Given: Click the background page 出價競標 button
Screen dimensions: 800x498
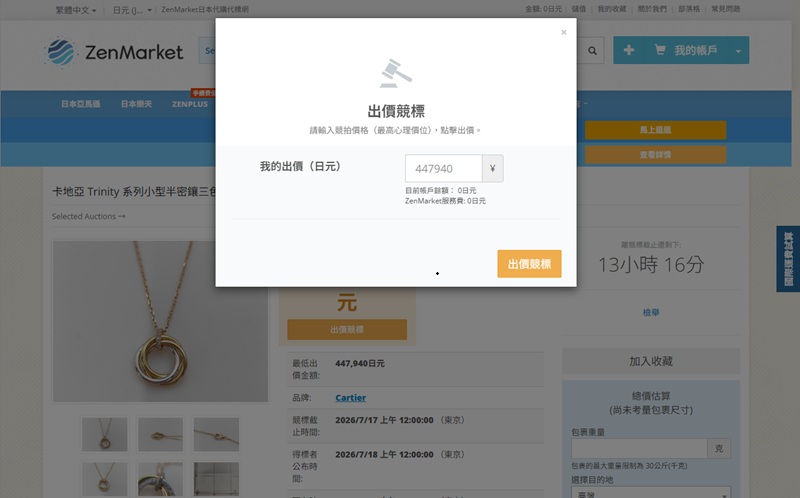Looking at the screenshot, I should pos(347,330).
